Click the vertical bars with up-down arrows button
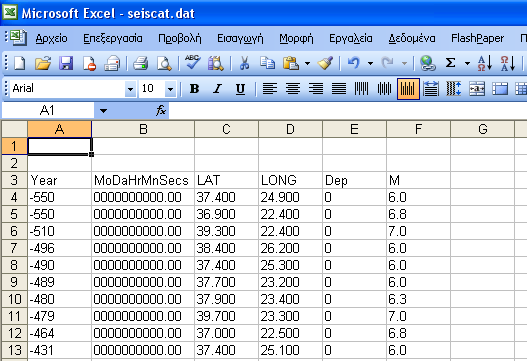 pyautogui.click(x=454, y=89)
